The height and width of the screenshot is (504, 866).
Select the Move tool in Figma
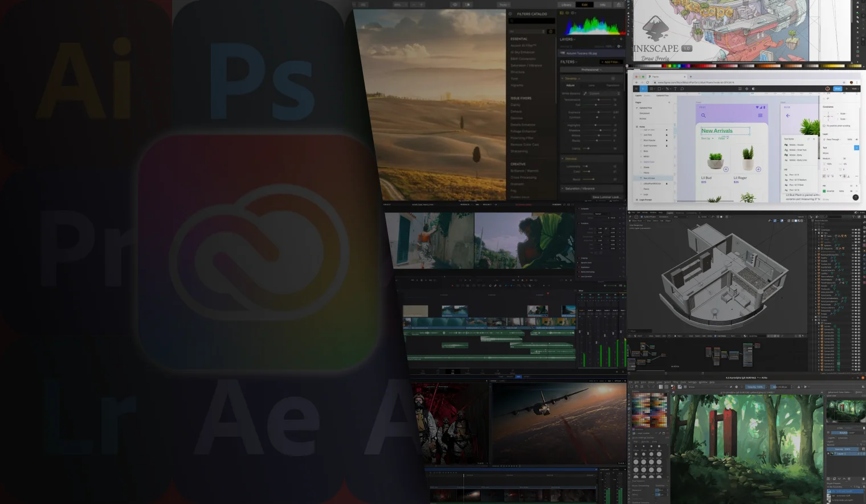pyautogui.click(x=643, y=89)
